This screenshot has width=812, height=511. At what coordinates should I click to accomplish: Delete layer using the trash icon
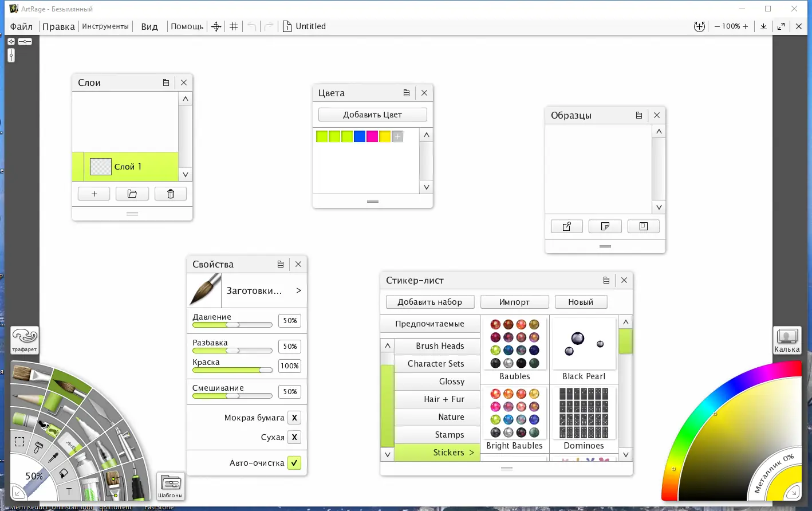170,194
